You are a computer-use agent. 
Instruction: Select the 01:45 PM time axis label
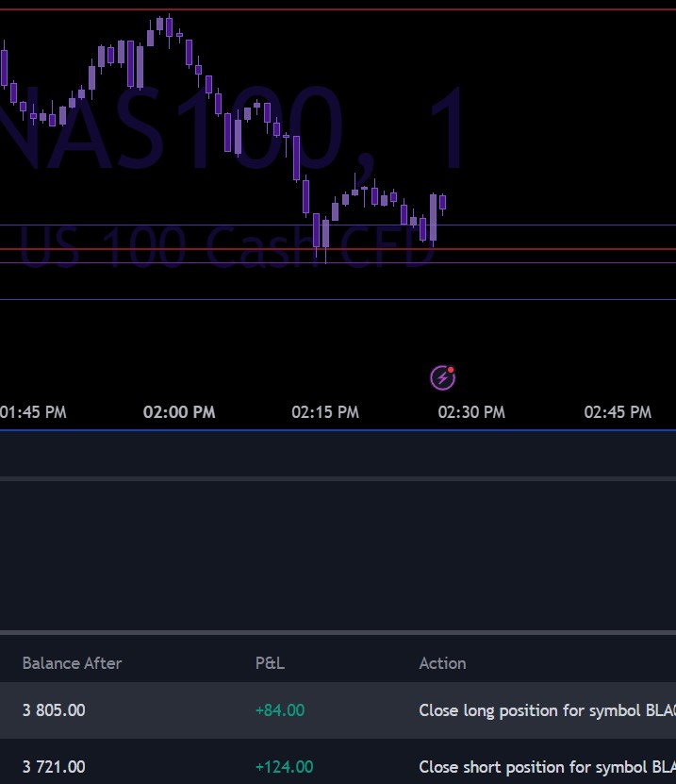[x=33, y=412]
